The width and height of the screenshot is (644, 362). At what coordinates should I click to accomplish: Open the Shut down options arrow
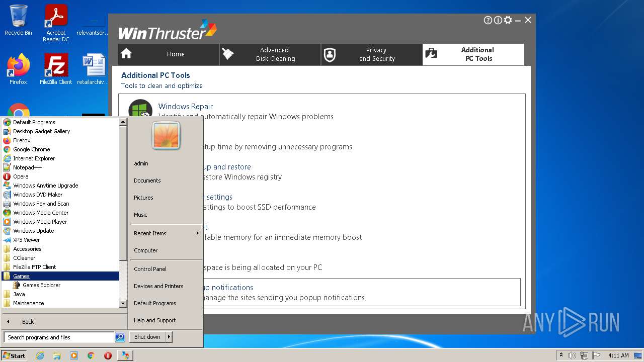[x=169, y=337]
